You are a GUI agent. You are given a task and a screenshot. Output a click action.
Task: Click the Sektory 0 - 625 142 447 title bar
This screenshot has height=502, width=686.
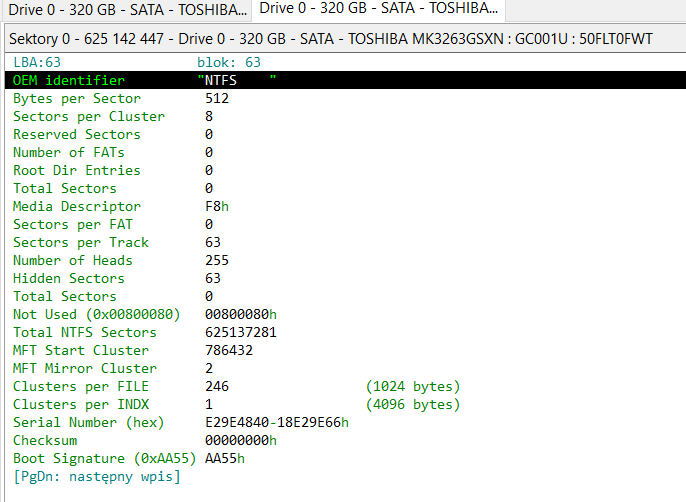click(x=345, y=39)
